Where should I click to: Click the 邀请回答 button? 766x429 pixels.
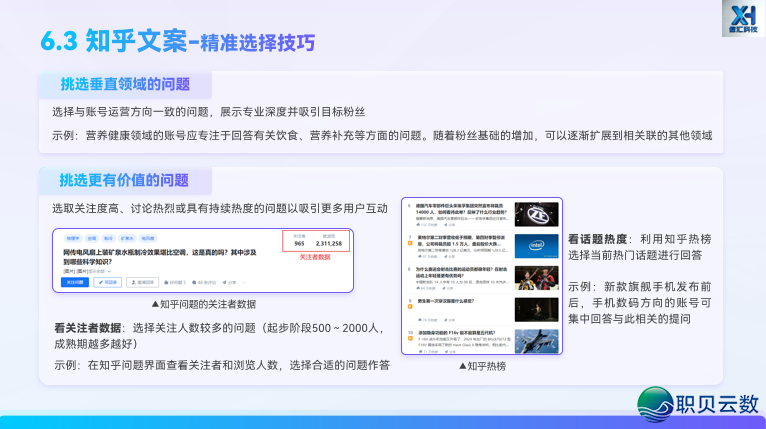click(143, 282)
